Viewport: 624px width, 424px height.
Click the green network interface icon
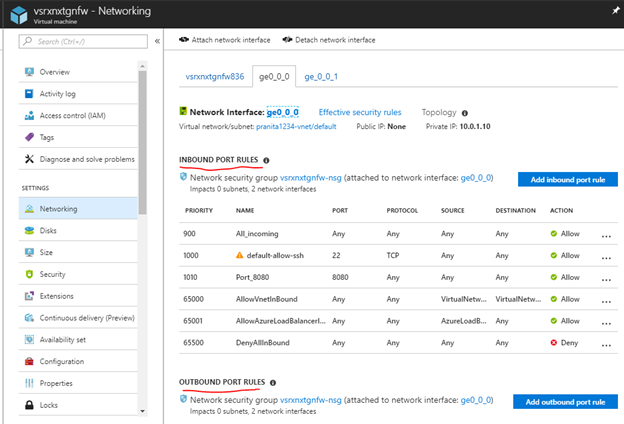[x=183, y=111]
